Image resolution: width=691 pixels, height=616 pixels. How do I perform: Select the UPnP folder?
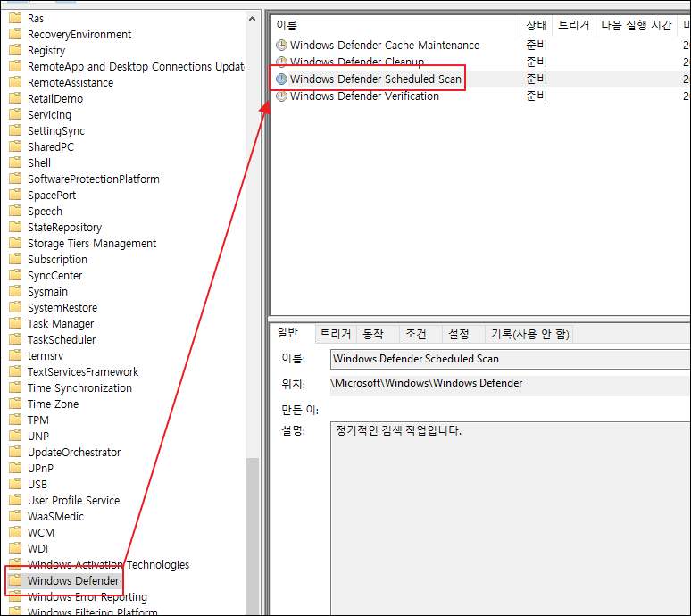tap(40, 469)
